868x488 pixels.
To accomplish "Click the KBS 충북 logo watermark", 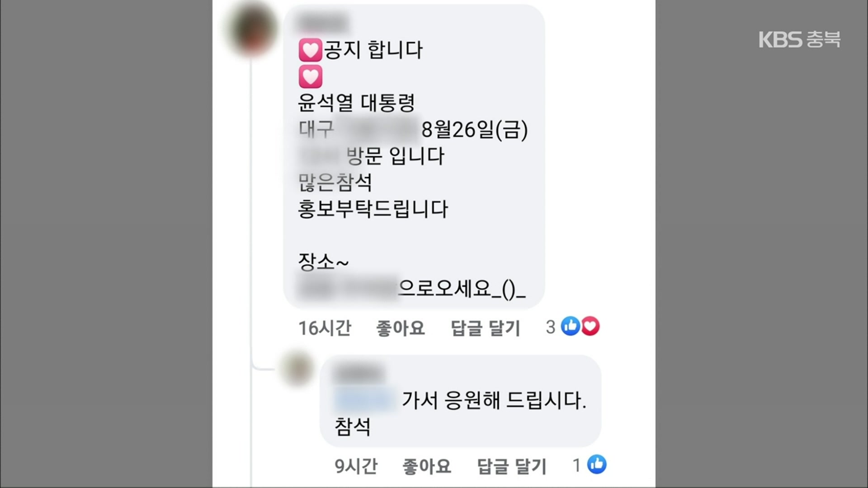I will [799, 39].
